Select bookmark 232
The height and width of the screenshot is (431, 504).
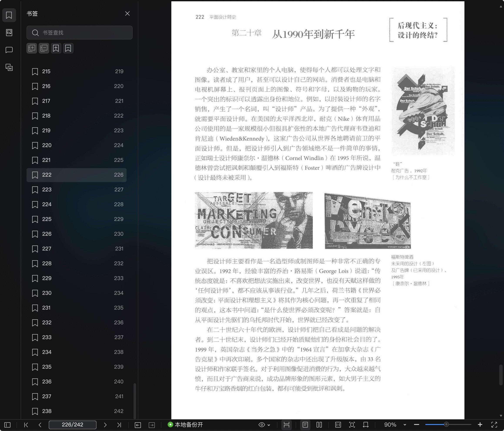(76, 323)
